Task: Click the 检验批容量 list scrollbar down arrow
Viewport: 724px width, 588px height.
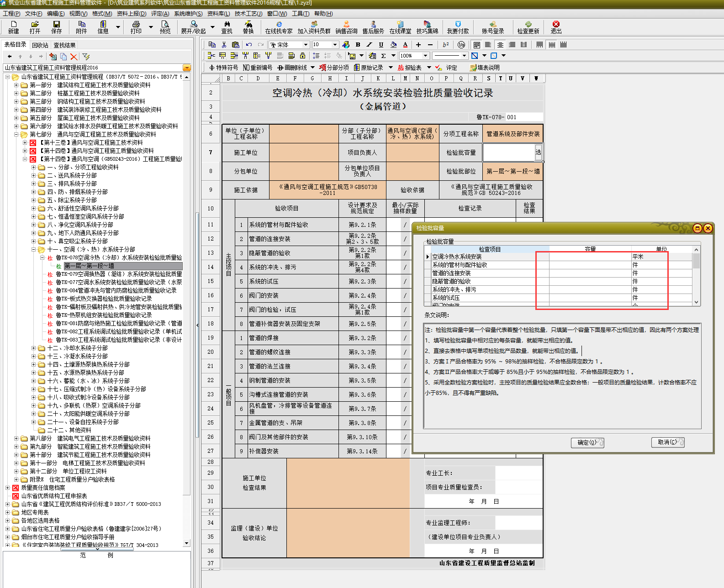Action: pyautogui.click(x=697, y=302)
